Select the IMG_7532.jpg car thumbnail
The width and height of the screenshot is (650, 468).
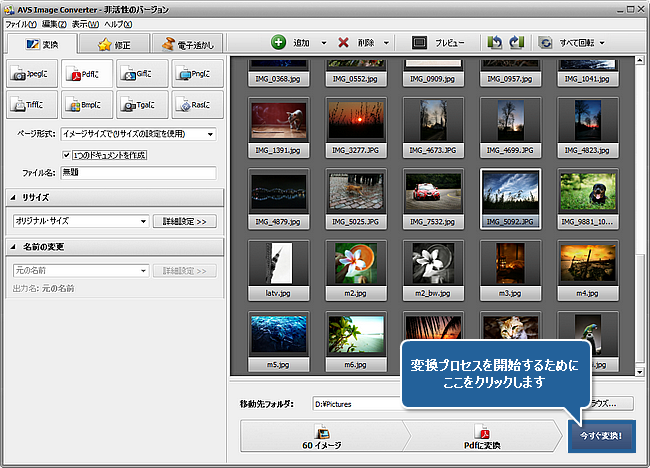pos(430,197)
